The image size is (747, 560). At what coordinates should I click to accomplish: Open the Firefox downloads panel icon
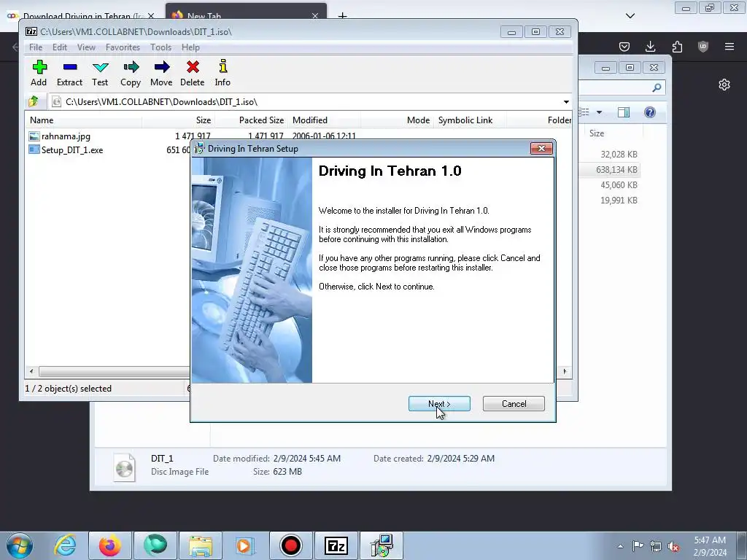(x=650, y=47)
